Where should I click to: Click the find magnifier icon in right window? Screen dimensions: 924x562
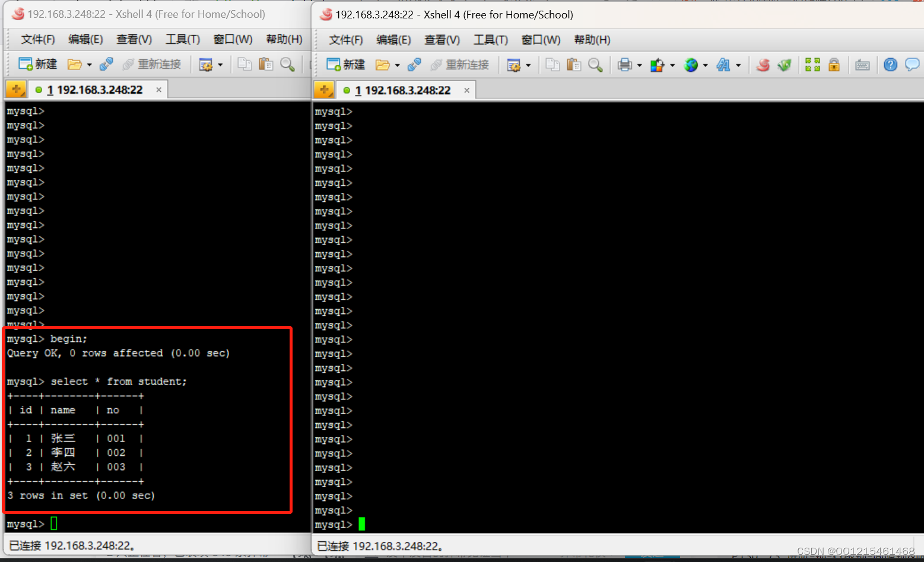tap(595, 65)
